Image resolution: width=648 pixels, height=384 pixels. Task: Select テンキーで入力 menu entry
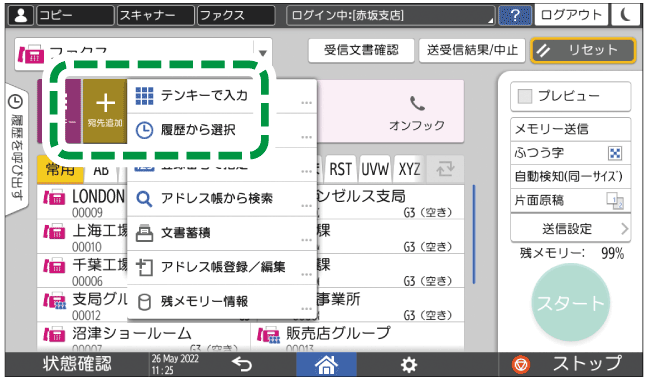point(222,96)
